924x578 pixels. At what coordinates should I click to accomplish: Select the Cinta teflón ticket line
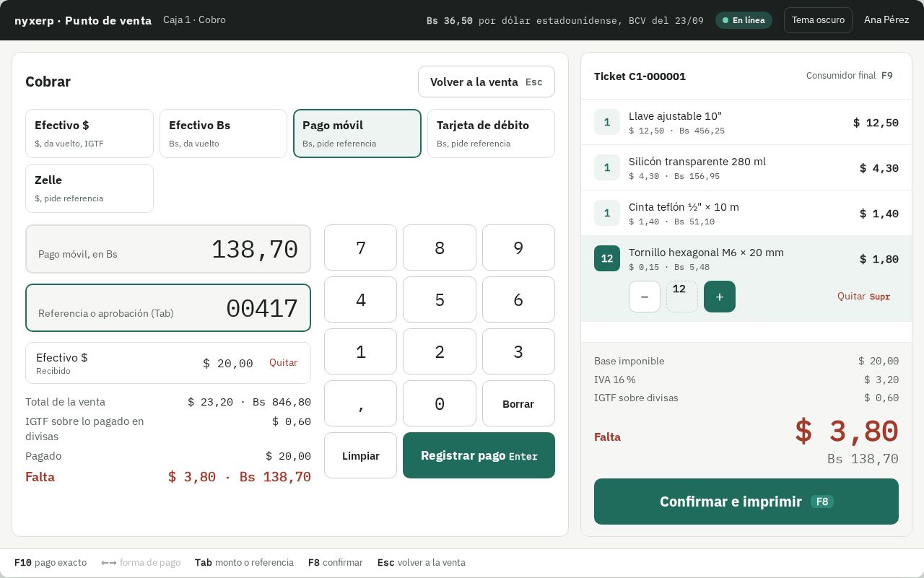tap(746, 213)
